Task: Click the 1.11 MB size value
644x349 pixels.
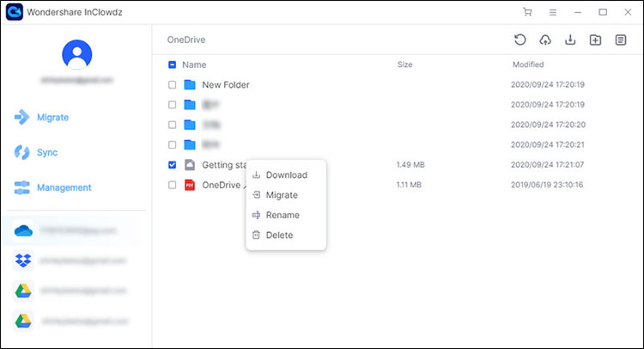Action: (x=409, y=185)
